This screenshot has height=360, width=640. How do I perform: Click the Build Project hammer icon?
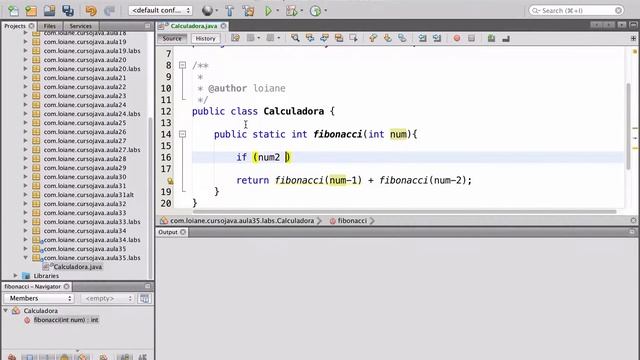pos(229,11)
